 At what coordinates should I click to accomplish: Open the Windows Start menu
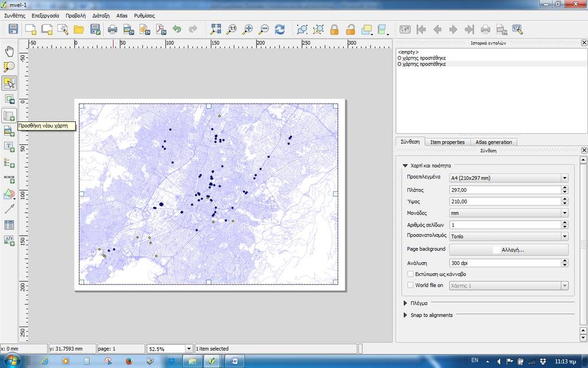click(11, 361)
